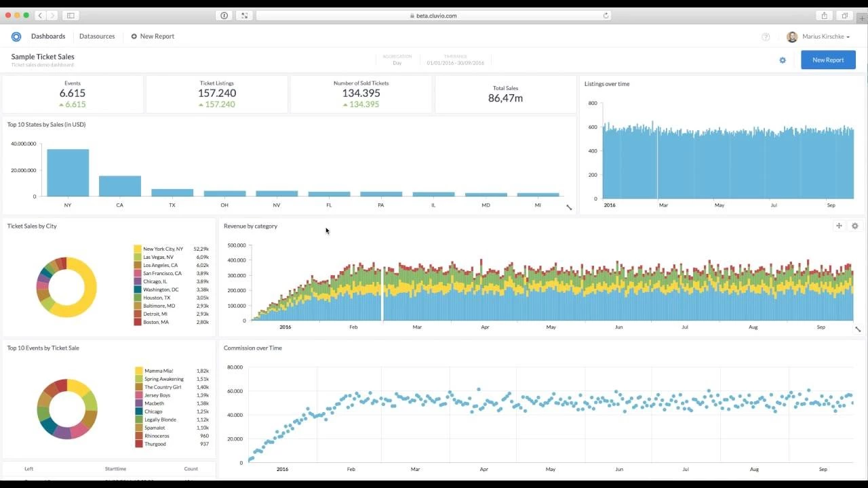Open dashboard settings gear icon
The width and height of the screenshot is (868, 488).
click(x=783, y=60)
